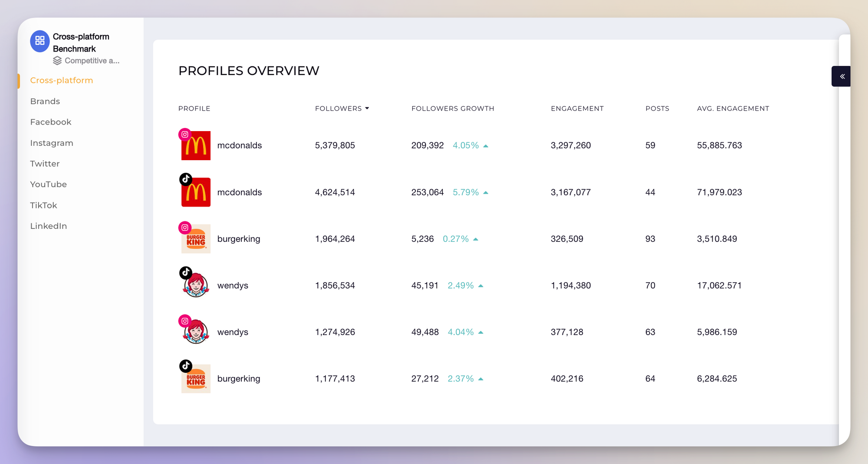Open Twitter section in sidebar
The height and width of the screenshot is (464, 868).
click(x=45, y=164)
